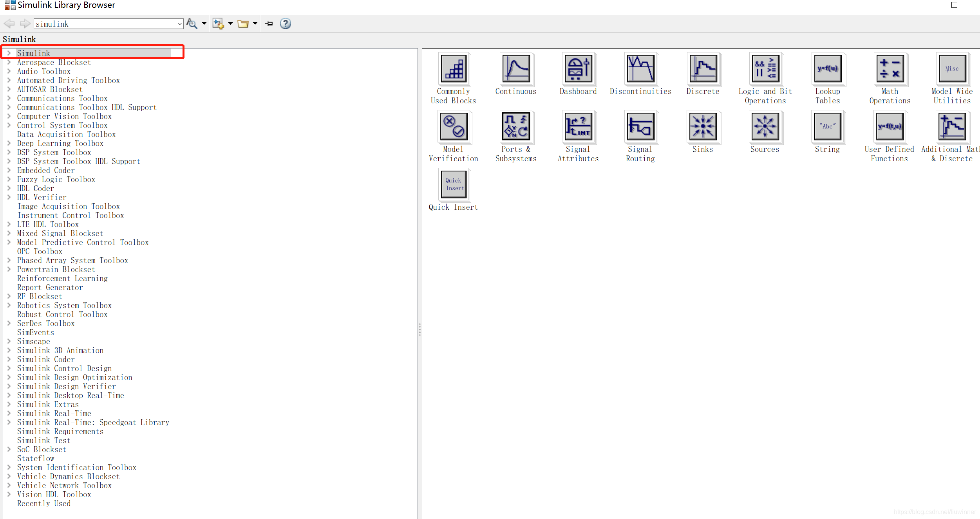
Task: Expand the Simscape tree node
Action: [x=9, y=341]
